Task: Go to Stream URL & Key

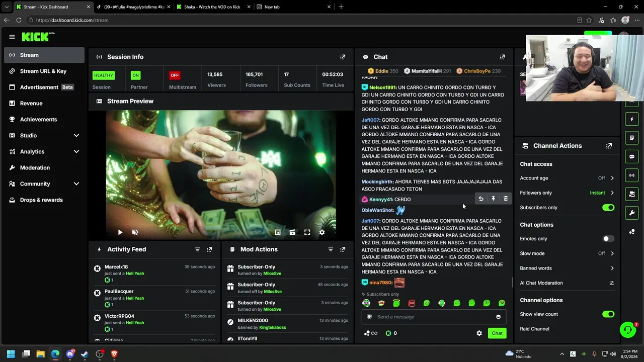Action: coord(44,71)
